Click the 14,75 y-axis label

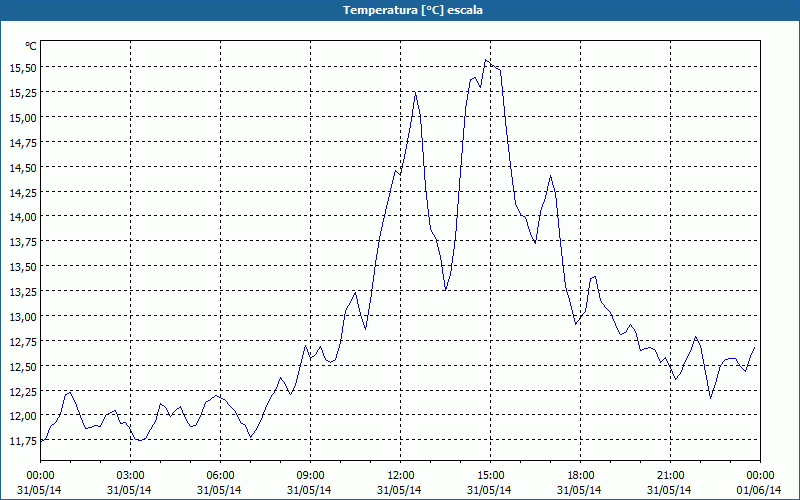pyautogui.click(x=23, y=142)
